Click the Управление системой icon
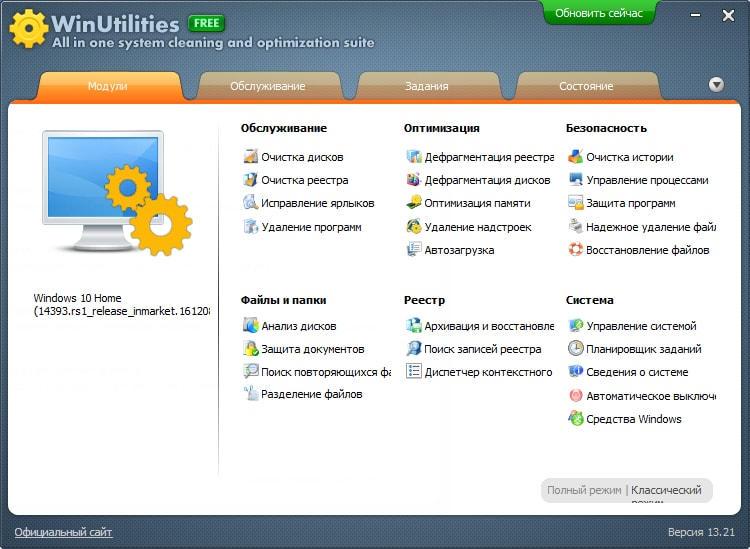750x549 pixels. pyautogui.click(x=576, y=326)
